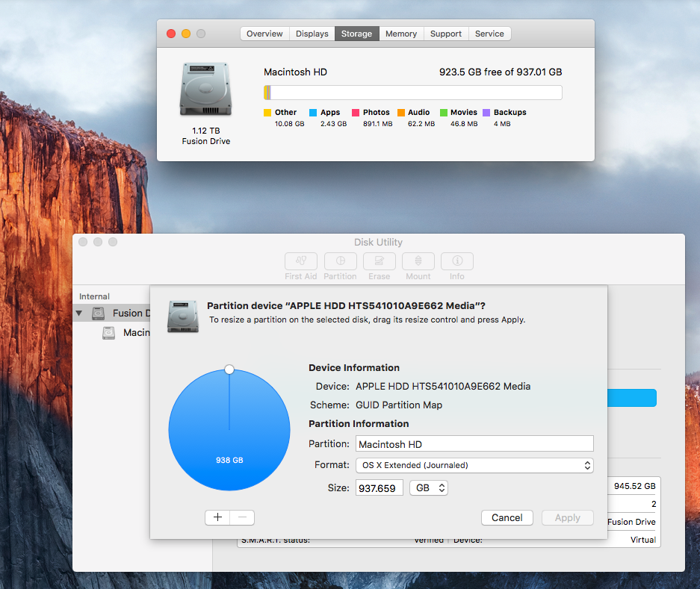Click the "945.52 GB" value in Disk Utility
The image size is (700, 589).
(x=635, y=486)
